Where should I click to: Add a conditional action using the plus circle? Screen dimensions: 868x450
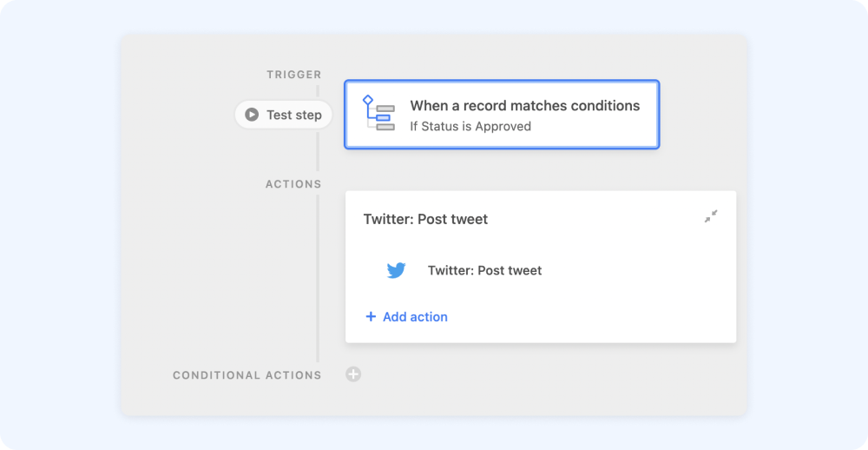click(x=353, y=374)
